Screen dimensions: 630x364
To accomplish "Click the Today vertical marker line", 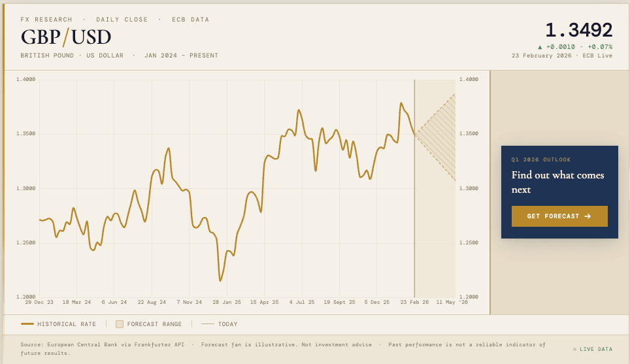I will [x=414, y=196].
